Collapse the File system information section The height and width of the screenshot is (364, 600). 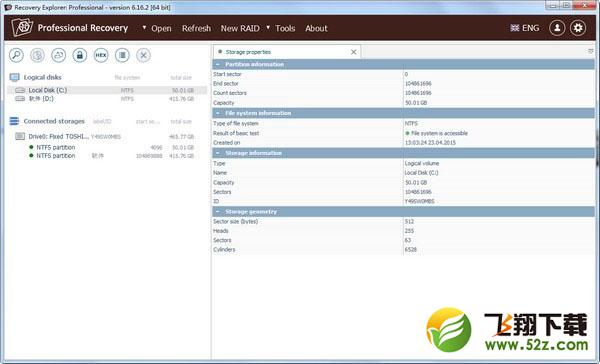pyautogui.click(x=218, y=113)
